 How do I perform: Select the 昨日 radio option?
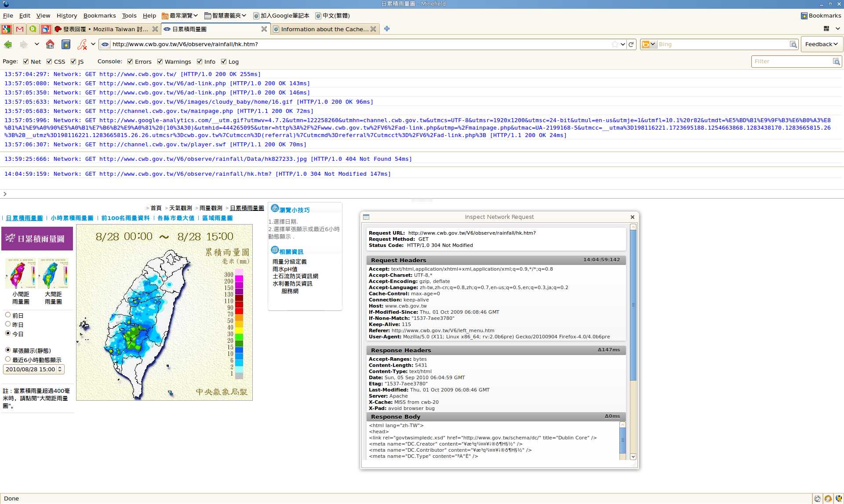click(x=8, y=324)
